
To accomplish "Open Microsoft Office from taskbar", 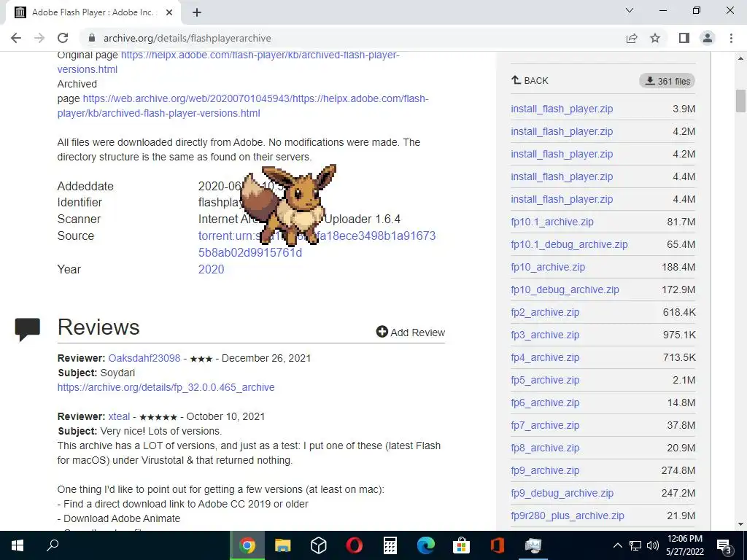I will click(x=498, y=545).
